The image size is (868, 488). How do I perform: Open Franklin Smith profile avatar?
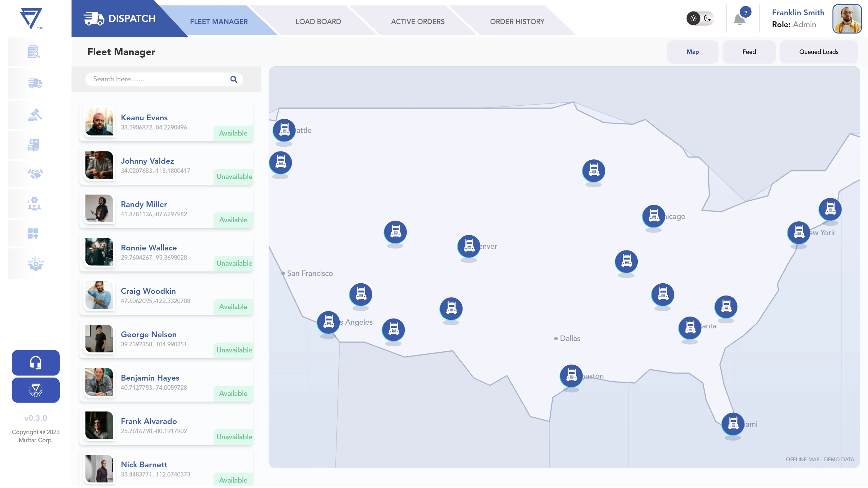[x=847, y=19]
